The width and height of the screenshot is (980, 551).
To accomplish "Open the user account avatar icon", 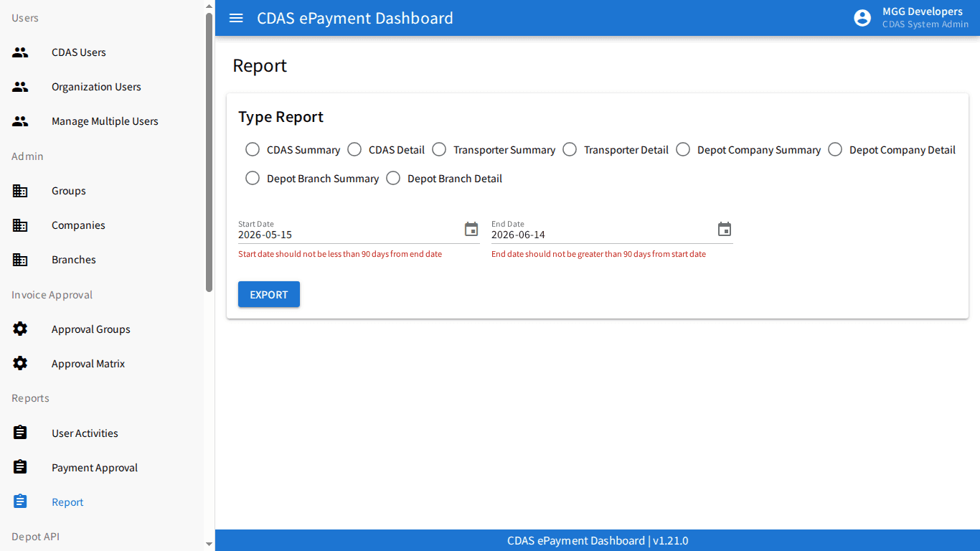I will 862,18.
